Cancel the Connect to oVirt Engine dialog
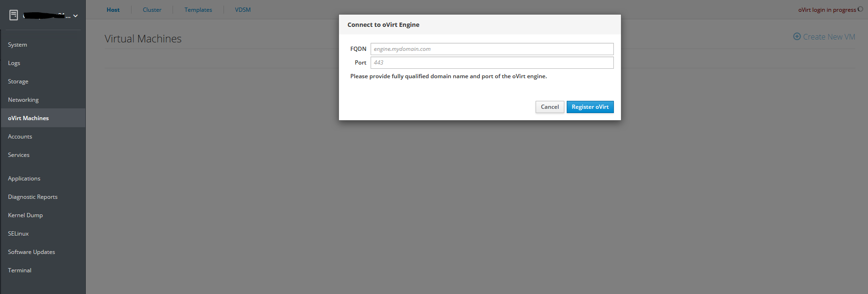 (550, 107)
